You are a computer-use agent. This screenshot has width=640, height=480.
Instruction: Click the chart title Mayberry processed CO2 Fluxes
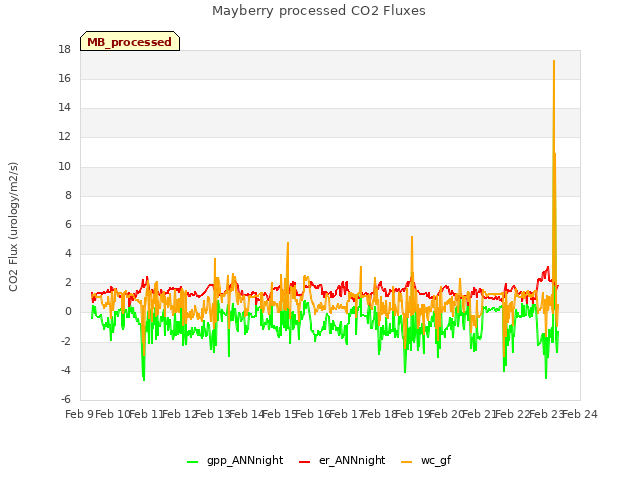point(319,11)
